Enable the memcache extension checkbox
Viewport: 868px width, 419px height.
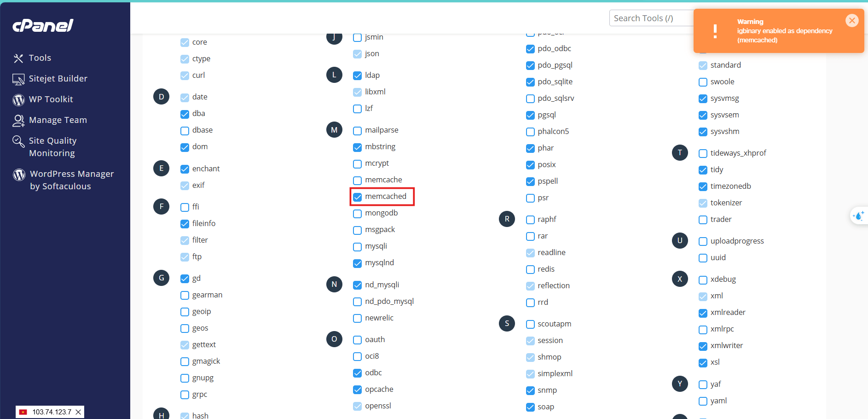coord(357,180)
